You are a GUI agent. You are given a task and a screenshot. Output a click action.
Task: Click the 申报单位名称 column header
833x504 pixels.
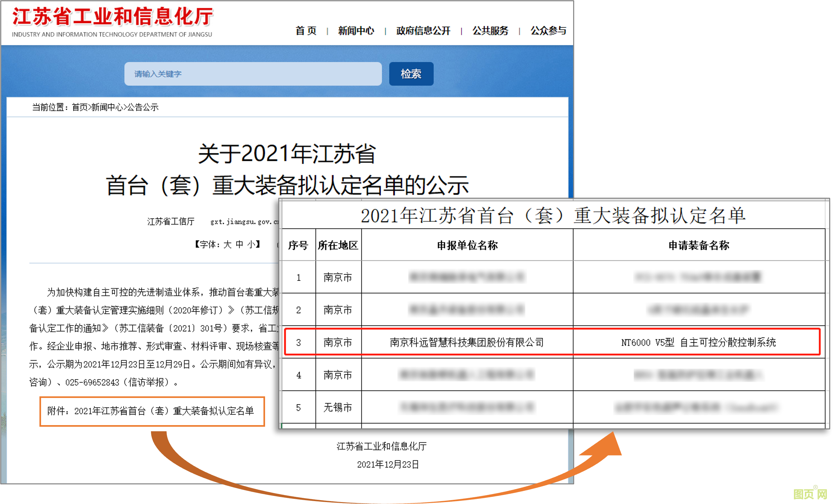(x=467, y=245)
